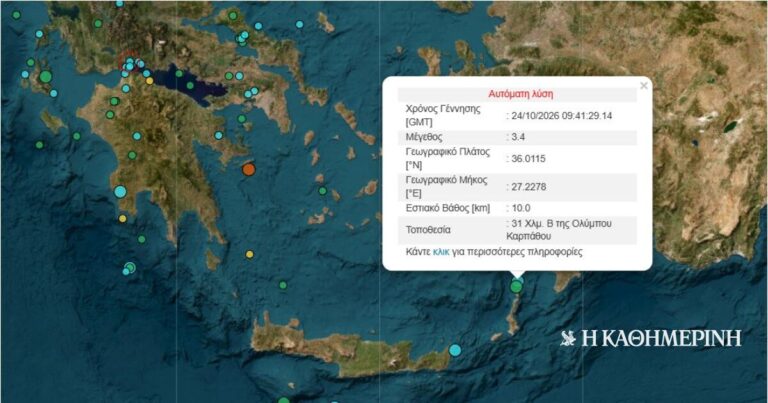Open the 'κλικ' more information link
Image resolution: width=768 pixels, height=403 pixels.
click(441, 252)
